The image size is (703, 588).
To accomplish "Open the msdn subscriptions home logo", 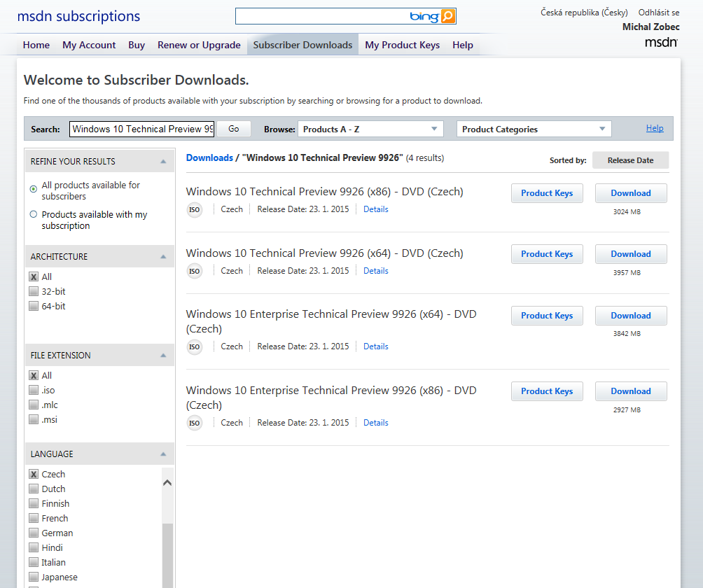I will pos(78,16).
